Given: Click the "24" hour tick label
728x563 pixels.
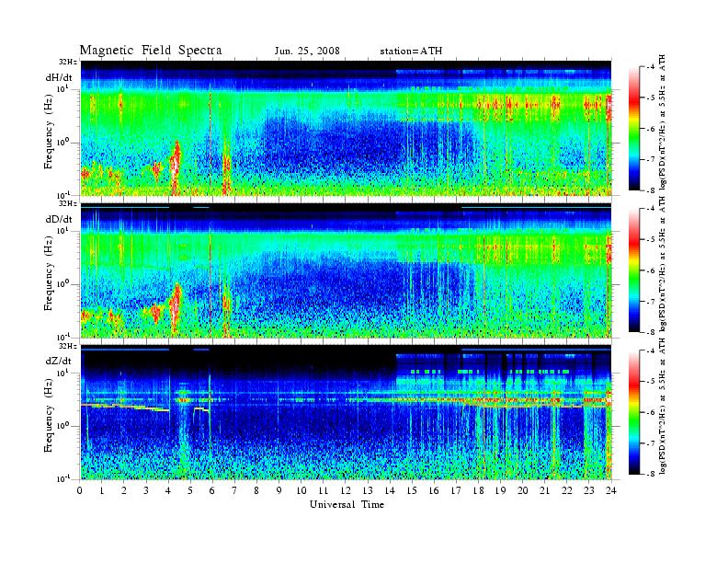Looking at the screenshot, I should click(x=611, y=490).
